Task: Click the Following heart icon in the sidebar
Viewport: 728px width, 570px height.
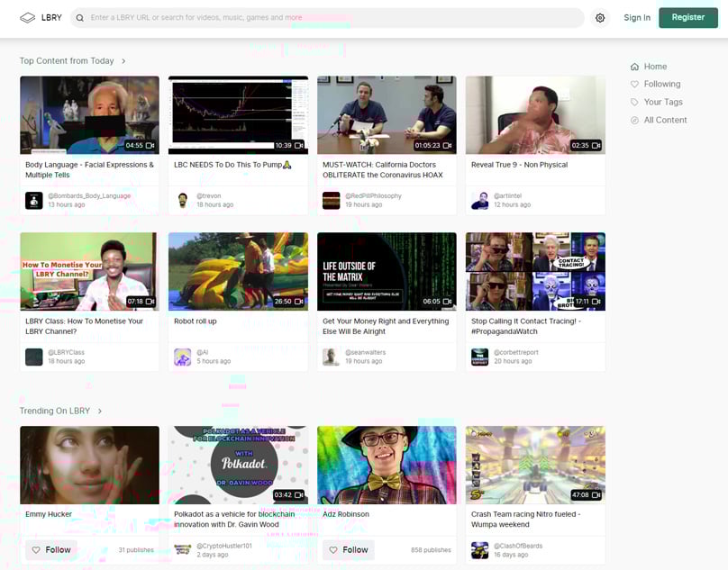Action: (x=634, y=84)
